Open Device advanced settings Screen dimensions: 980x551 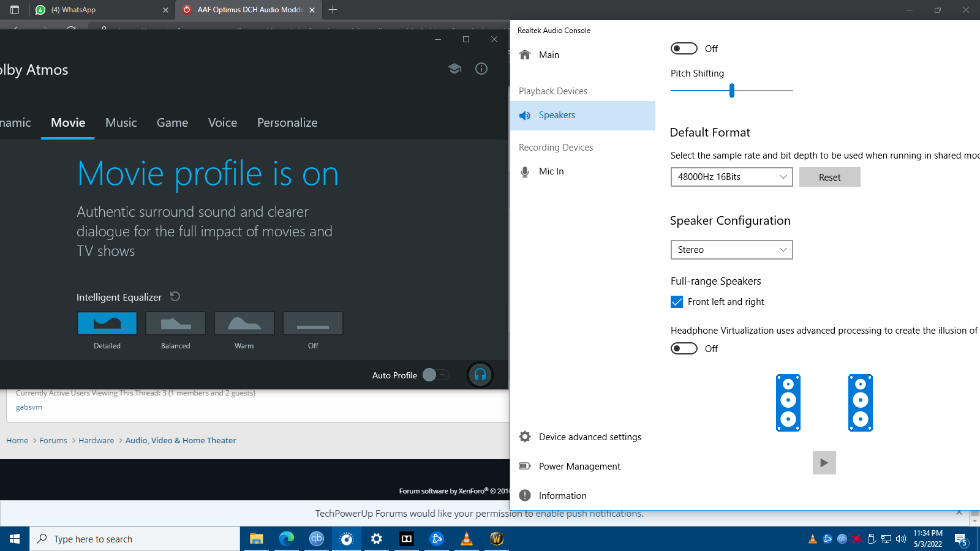click(x=582, y=437)
